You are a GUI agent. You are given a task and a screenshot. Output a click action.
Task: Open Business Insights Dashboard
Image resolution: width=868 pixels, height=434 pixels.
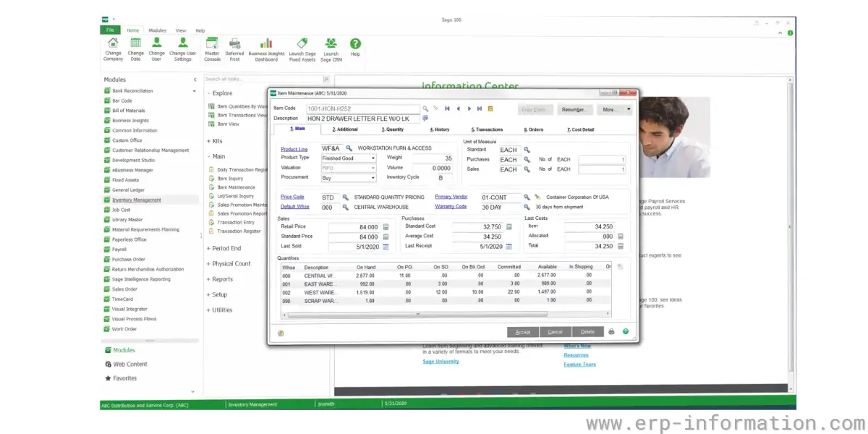(266, 49)
